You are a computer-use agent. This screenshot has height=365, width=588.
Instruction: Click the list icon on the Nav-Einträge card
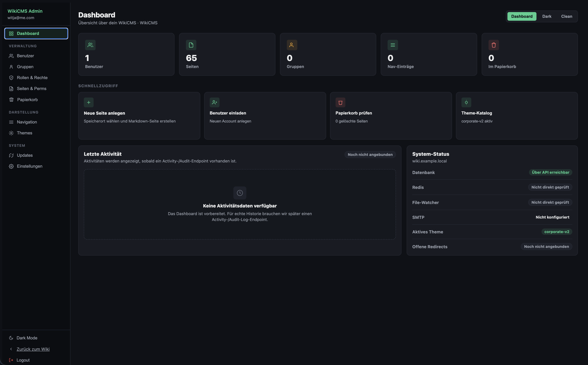coord(393,45)
